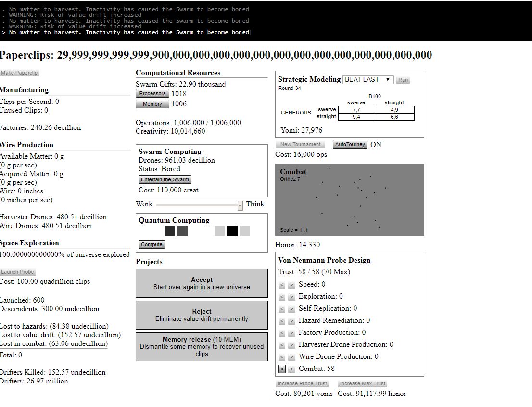532x407 pixels.
Task: Click Increase Probe Trust button
Action: (x=302, y=383)
